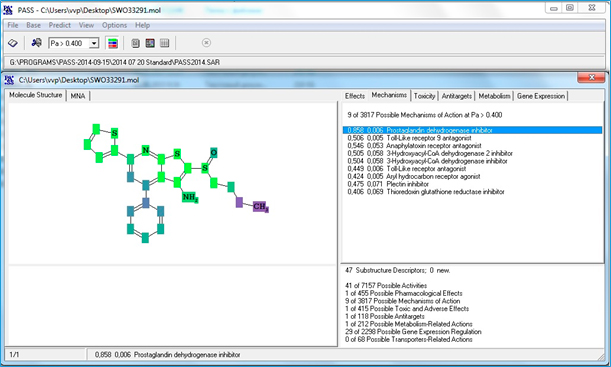Select Plectin inhibitor row

(x=388, y=184)
